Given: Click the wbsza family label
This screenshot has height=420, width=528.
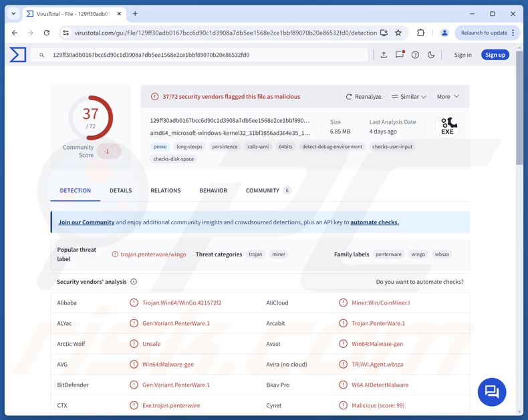Looking at the screenshot, I should click(442, 254).
